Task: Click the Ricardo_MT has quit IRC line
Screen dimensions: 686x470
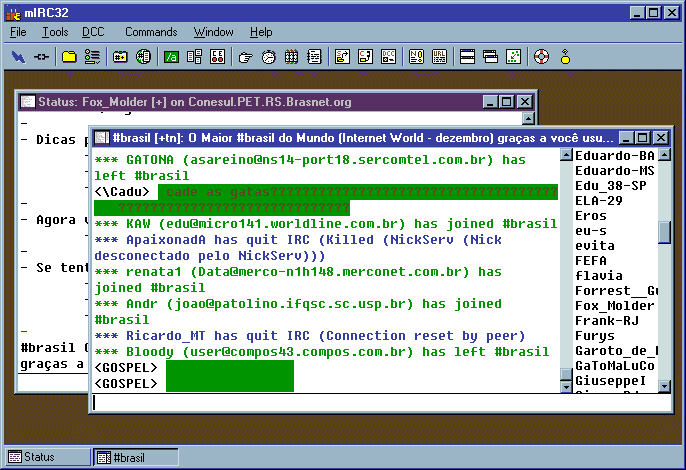Action: 310,336
